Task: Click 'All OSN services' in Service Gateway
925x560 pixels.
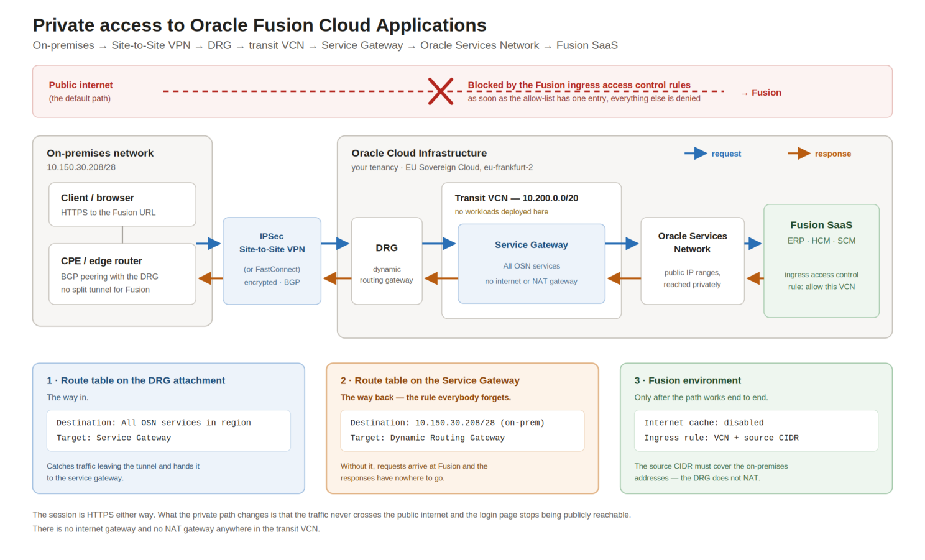Action: (x=532, y=266)
